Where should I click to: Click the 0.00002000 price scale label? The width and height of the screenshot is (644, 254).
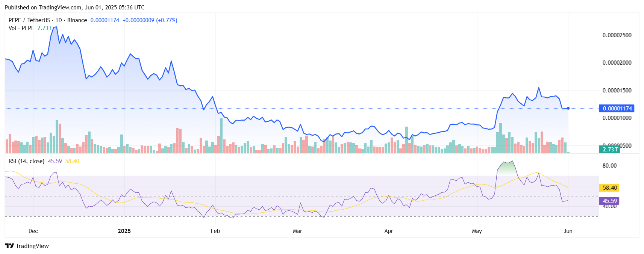pos(617,63)
